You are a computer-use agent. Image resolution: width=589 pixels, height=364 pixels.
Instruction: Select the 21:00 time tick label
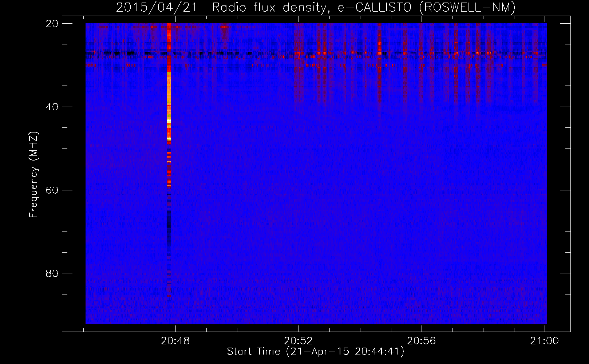[545, 341]
